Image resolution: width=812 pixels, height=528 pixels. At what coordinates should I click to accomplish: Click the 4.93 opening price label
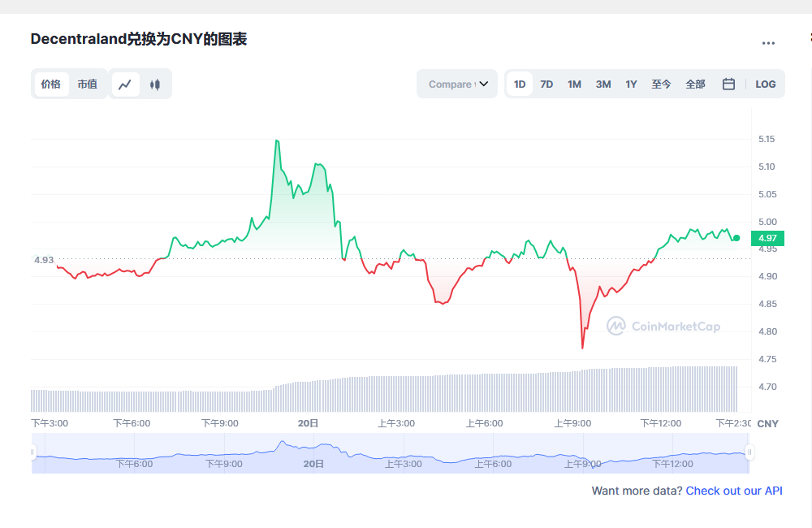[44, 260]
